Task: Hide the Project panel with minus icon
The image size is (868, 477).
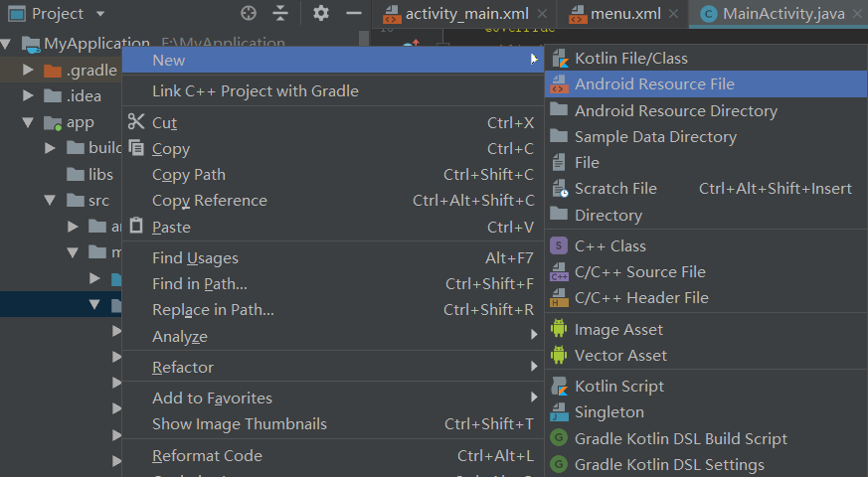Action: 354,13
